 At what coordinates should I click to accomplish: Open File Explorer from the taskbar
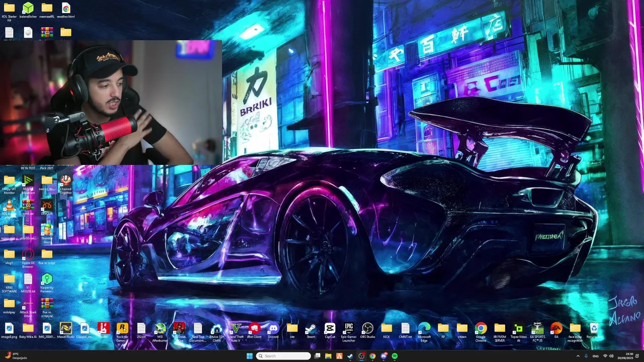(328, 356)
